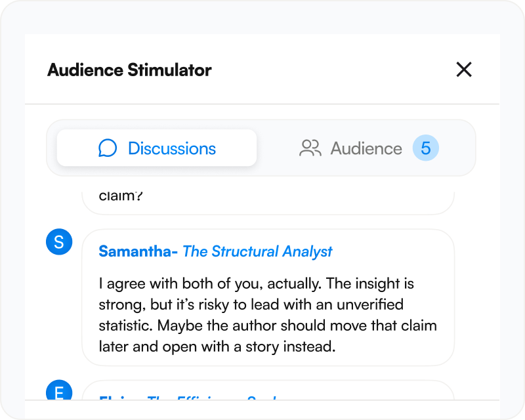Viewport: 525px width, 420px height.
Task: Click the Audience Stimulator panel title
Action: pos(128,70)
